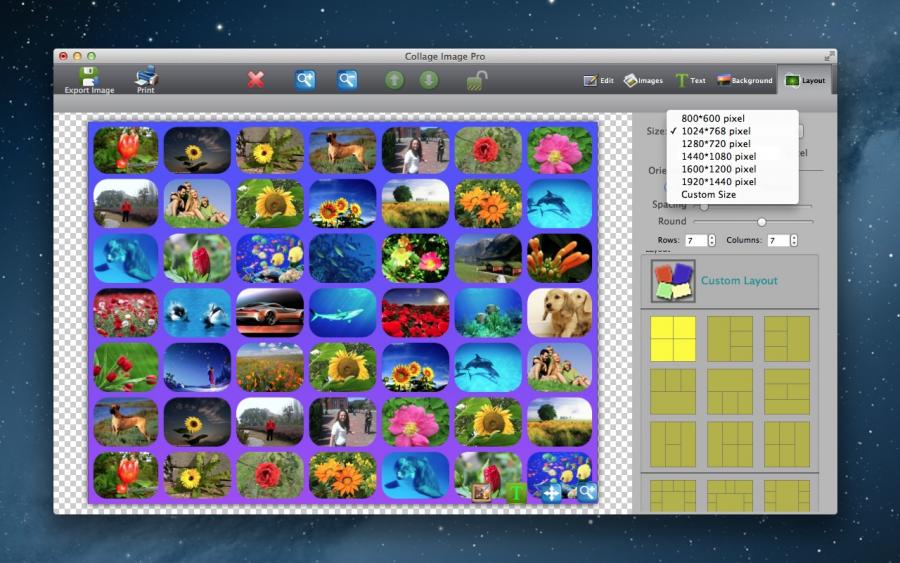Click the Columns value field
The width and height of the screenshot is (900, 563).
click(x=778, y=240)
